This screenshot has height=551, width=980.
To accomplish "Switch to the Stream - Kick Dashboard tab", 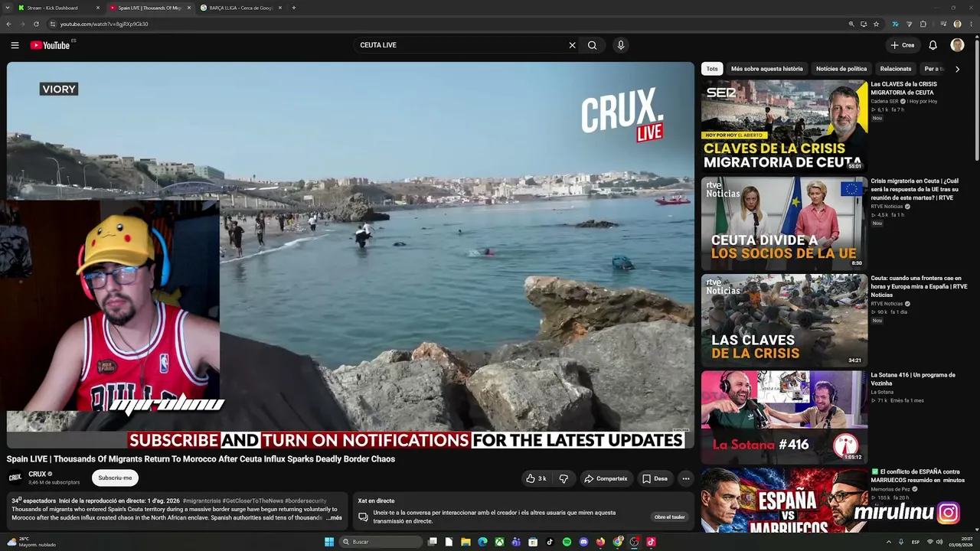I will click(x=57, y=8).
